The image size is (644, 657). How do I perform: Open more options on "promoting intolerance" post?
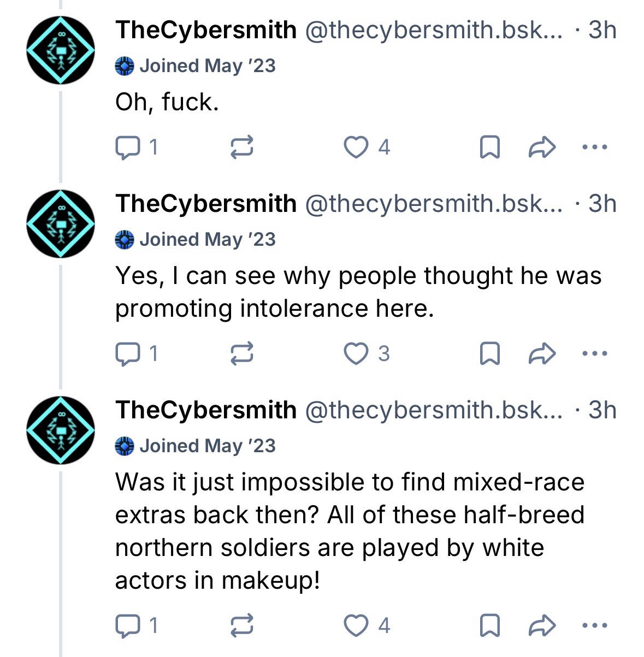pos(594,354)
